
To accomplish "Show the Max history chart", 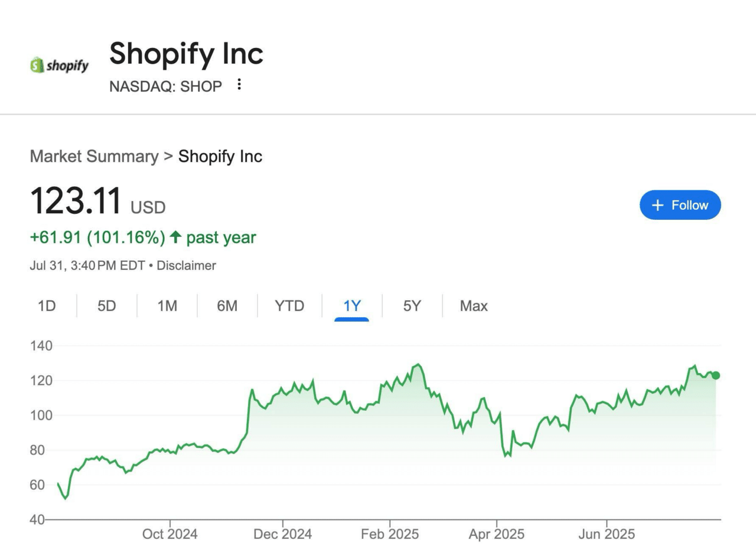I will (x=474, y=306).
